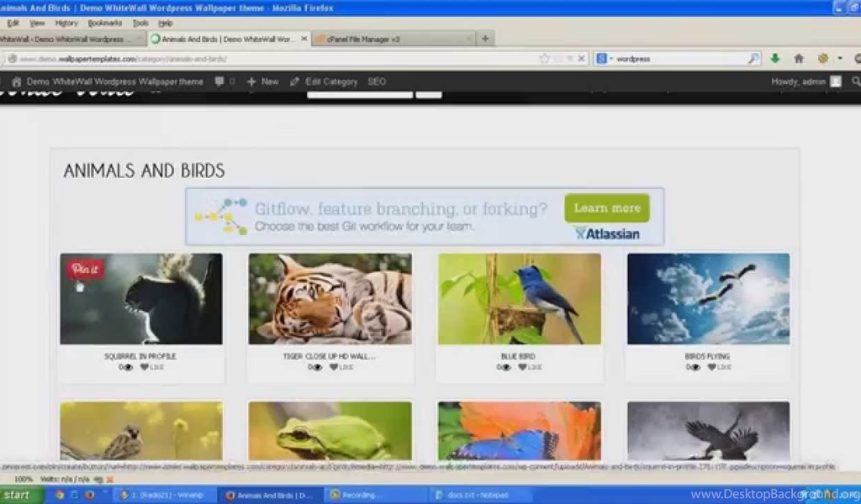This screenshot has width=861, height=504.
Task: Click the views eye icon under Blue Bird
Action: click(506, 367)
